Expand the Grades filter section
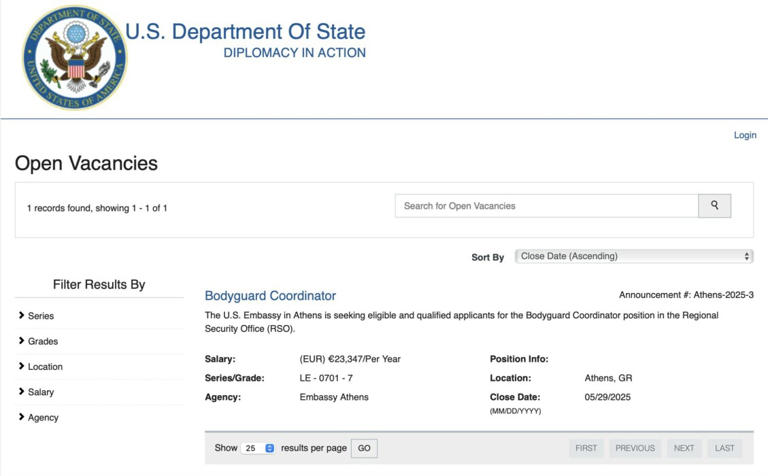The width and height of the screenshot is (768, 476). (x=43, y=341)
